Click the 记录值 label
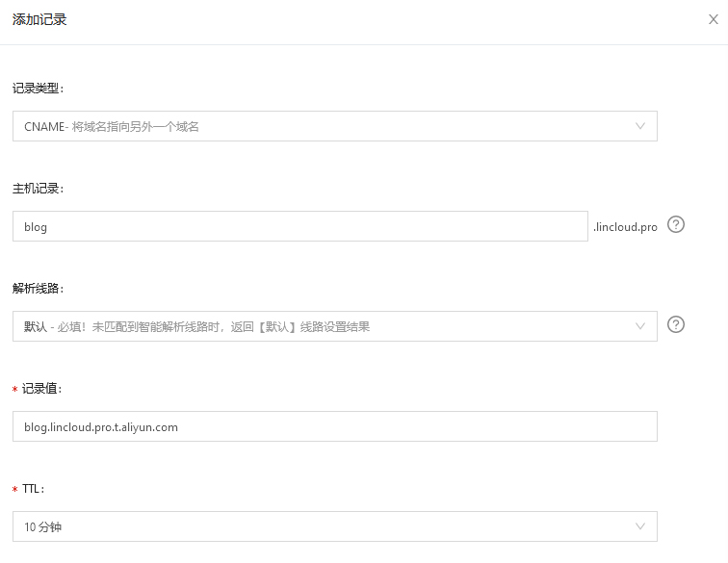The image size is (728, 563). pyautogui.click(x=42, y=388)
